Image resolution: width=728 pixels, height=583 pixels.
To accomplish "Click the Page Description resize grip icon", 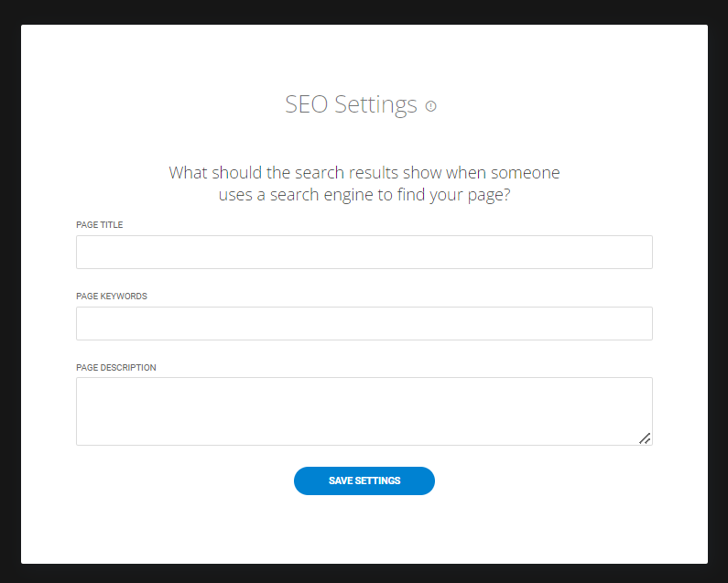I will (x=645, y=438).
